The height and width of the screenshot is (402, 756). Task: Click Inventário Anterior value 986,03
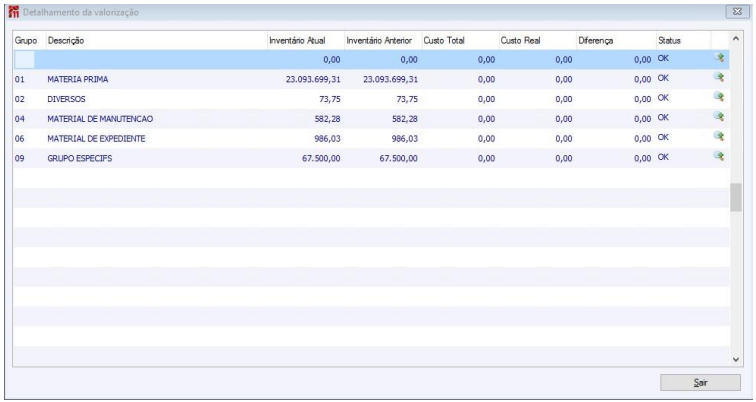click(x=405, y=139)
